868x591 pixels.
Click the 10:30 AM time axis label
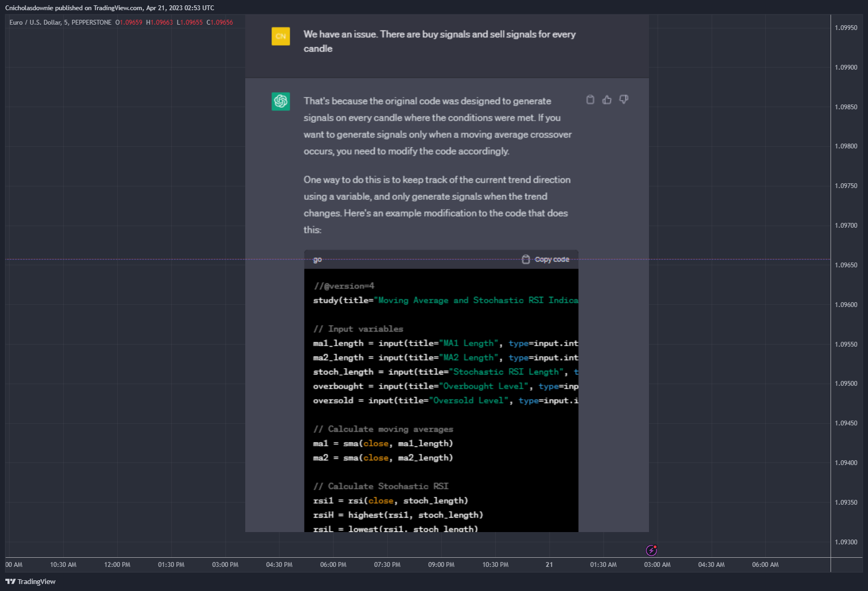pyautogui.click(x=63, y=565)
